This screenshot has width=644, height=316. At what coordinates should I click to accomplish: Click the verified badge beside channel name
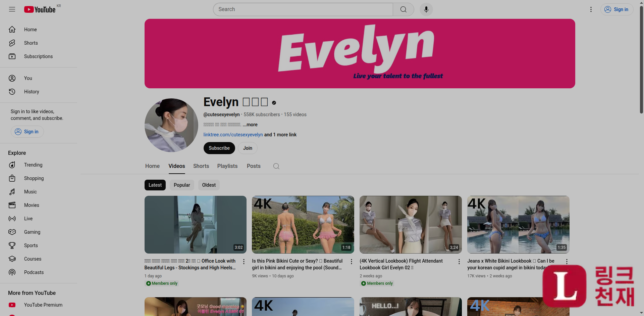274,103
